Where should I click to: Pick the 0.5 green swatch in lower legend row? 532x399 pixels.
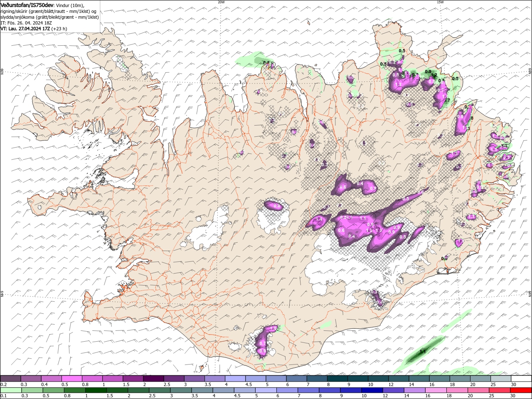point(53,390)
